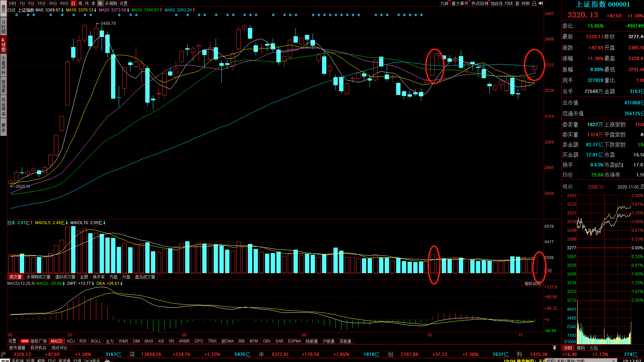
Task: Switch indicator to BOLL
Action: click(x=96, y=341)
